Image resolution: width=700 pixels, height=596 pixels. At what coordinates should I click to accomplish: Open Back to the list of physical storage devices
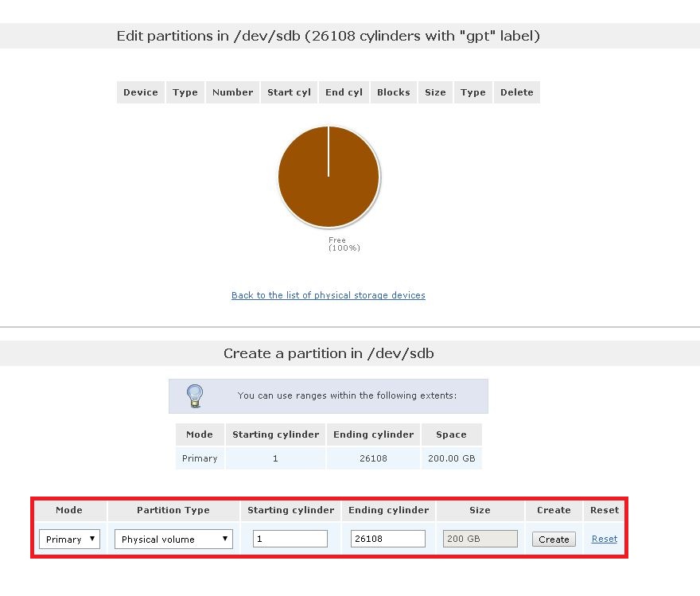coord(328,295)
